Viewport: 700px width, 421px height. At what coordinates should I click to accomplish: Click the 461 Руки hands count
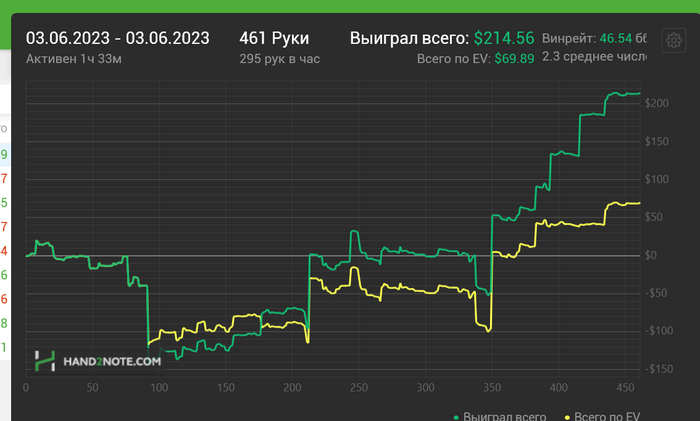point(274,38)
